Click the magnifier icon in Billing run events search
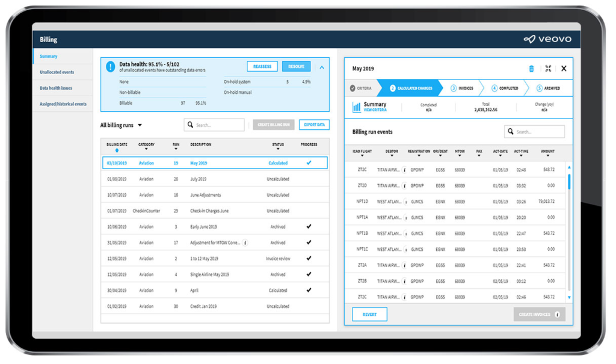616x364 pixels. (510, 131)
